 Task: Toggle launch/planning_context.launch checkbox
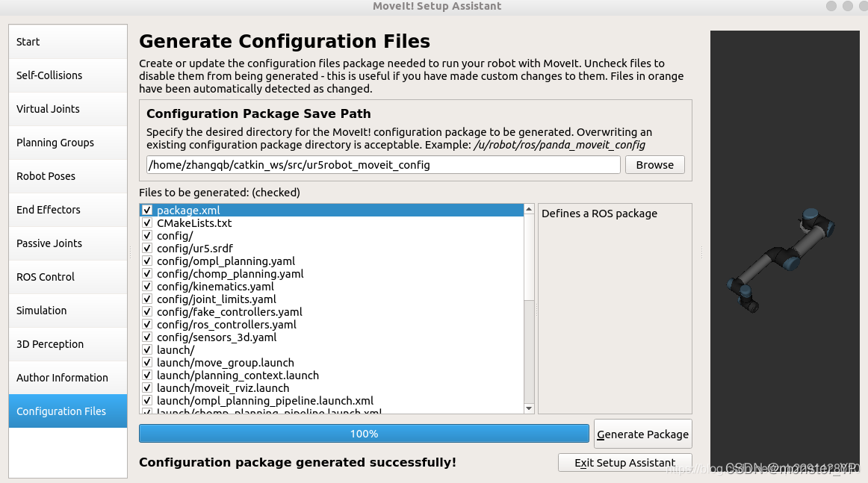[x=147, y=376]
